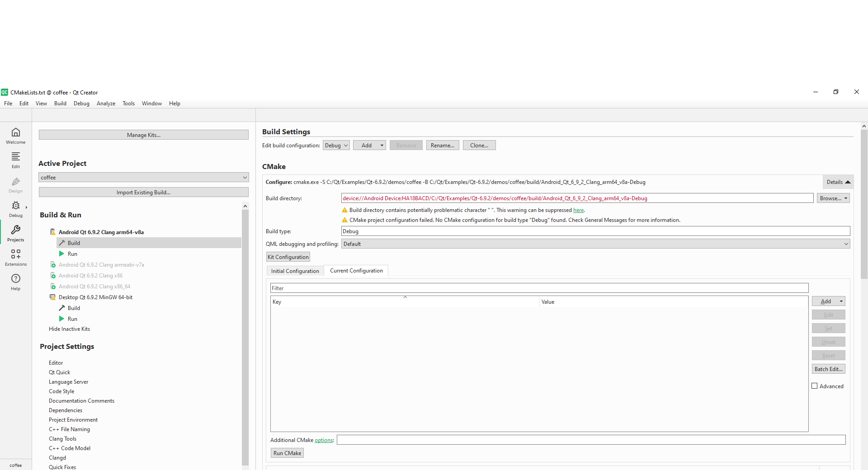This screenshot has width=868, height=470.
Task: Click the Run CMake button
Action: point(287,453)
